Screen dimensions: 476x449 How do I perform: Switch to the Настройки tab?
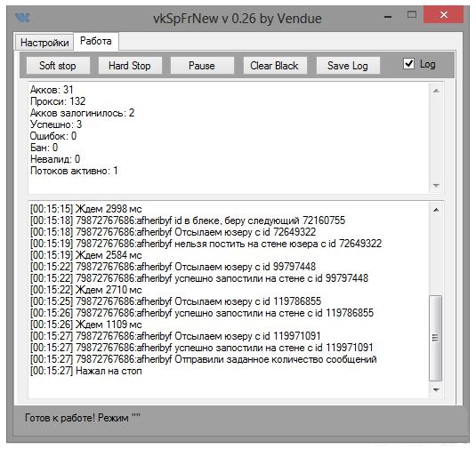[x=44, y=42]
